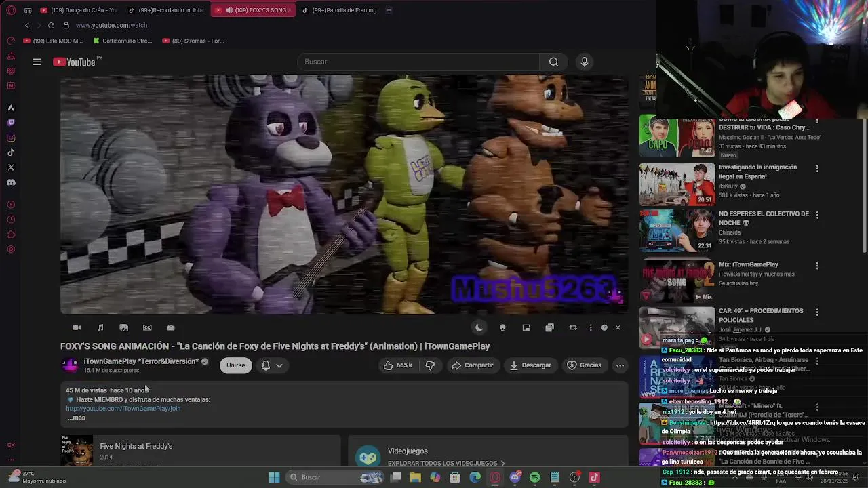Open iTownGamePlay *Terror&Diversión* channel name
This screenshot has height=488, width=868.
[141, 361]
